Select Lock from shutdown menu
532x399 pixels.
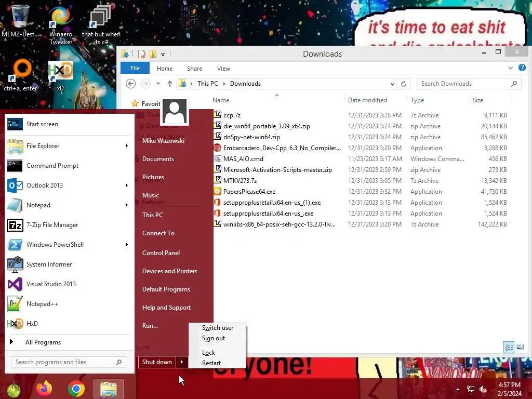coord(218,353)
